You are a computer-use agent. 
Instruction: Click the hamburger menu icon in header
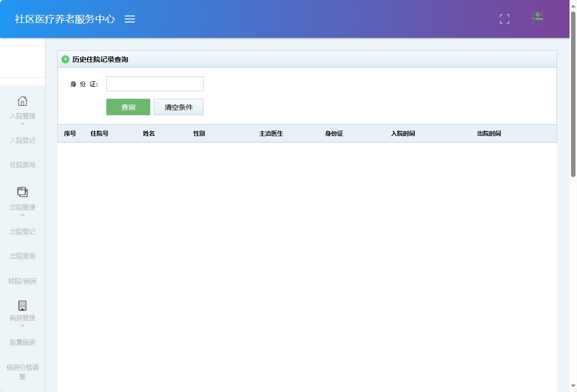(x=130, y=19)
